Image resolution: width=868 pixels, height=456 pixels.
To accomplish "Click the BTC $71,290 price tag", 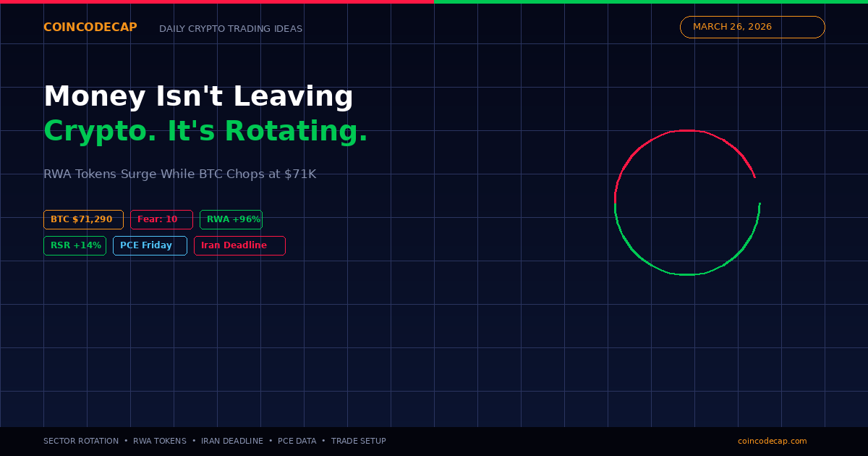I will 83,219.
